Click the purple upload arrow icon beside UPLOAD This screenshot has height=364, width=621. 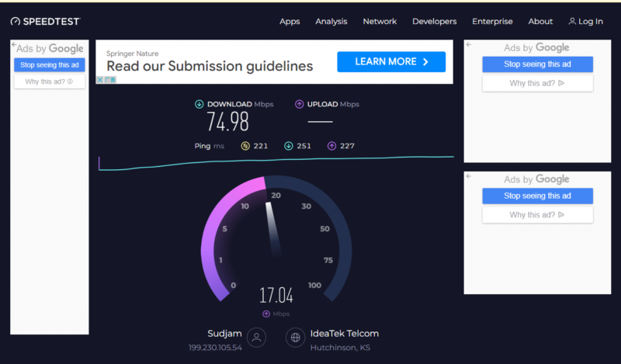point(300,104)
